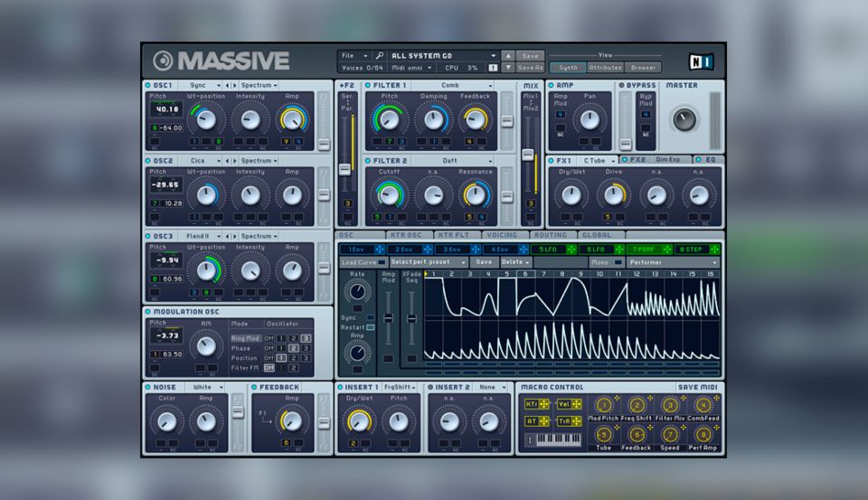868x500 pixels.
Task: Click the Save As button
Action: 530,67
